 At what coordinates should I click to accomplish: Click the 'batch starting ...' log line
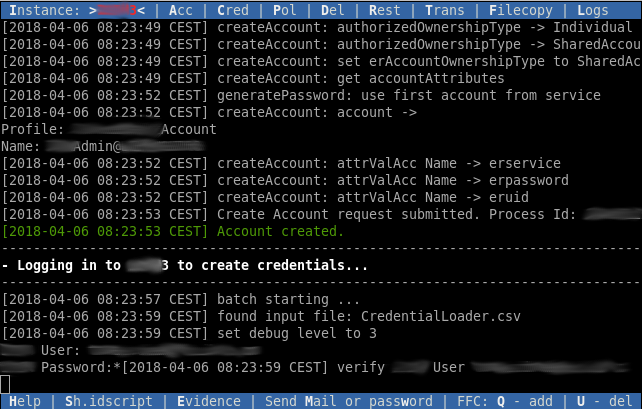(181, 299)
